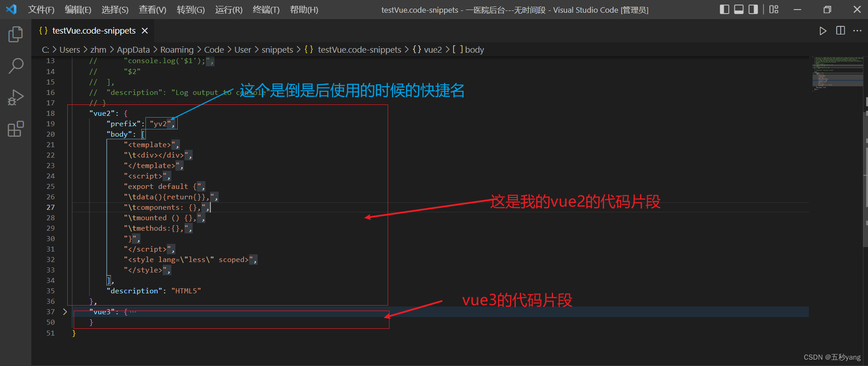Toggle the bottom panel layout icon
The width and height of the screenshot is (868, 366).
pos(739,9)
